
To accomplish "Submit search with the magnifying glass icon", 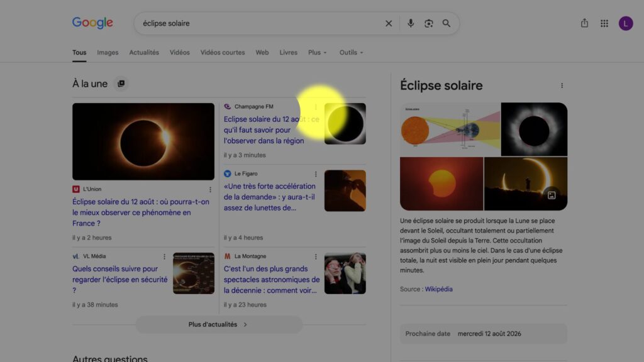I will [447, 23].
